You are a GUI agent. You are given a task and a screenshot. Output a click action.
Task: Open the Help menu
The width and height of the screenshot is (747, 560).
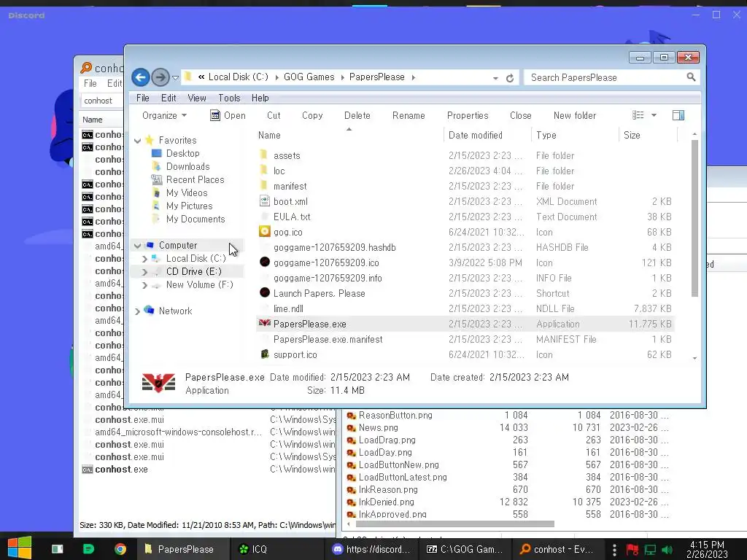coord(260,98)
